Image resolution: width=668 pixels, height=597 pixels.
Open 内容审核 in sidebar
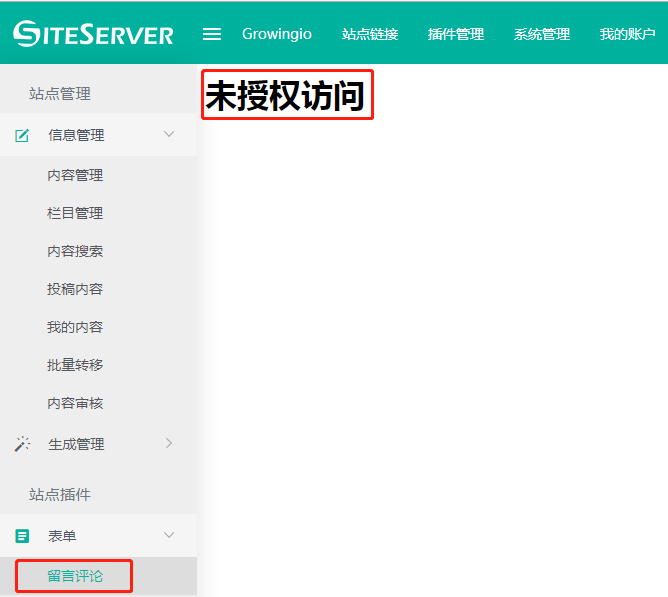pos(75,403)
